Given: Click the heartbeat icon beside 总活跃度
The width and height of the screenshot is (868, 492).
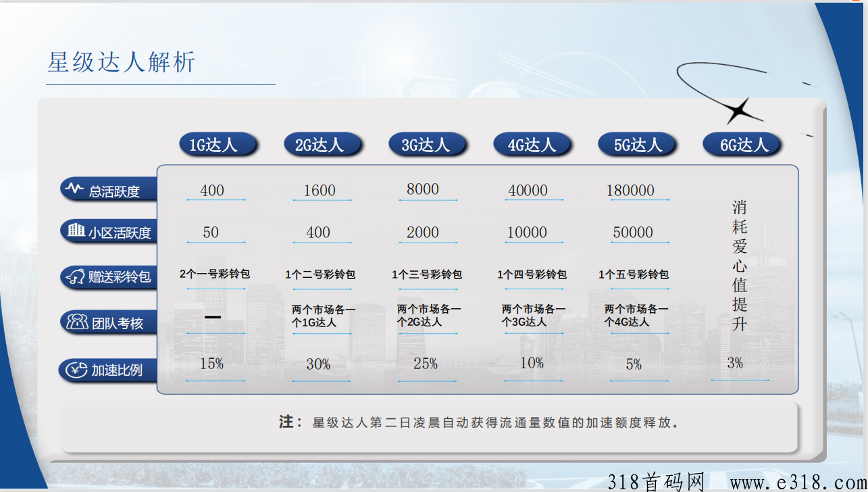Looking at the screenshot, I should coord(74,189).
